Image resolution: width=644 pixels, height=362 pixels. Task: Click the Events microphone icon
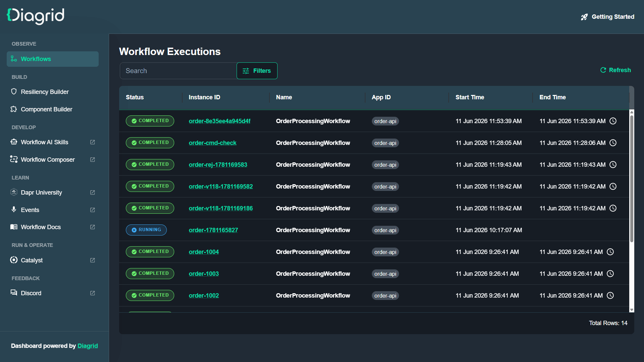(14, 210)
